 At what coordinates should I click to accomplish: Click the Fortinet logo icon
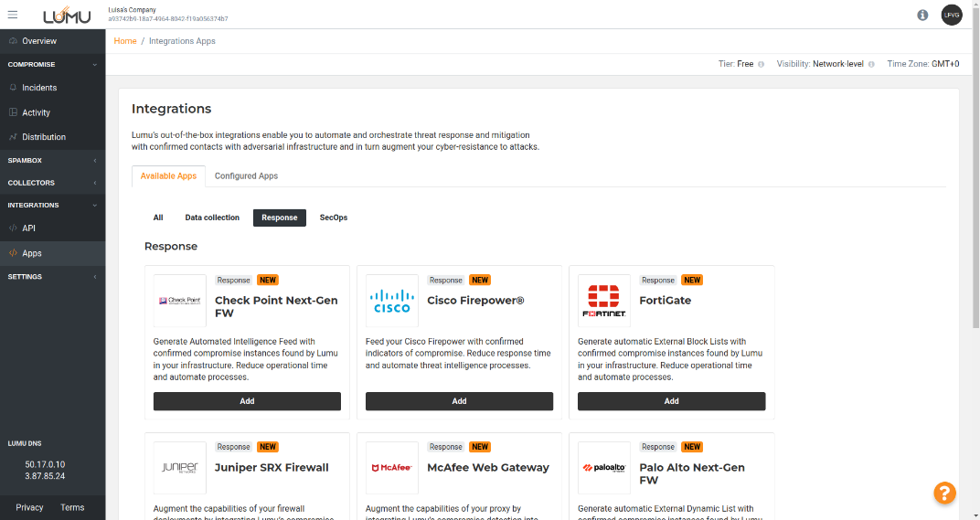(x=604, y=301)
